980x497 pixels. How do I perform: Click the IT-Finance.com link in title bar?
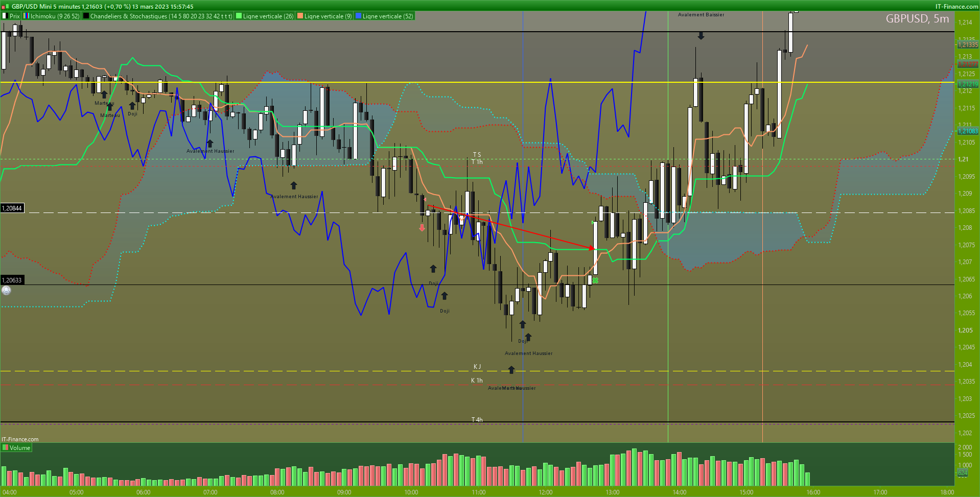coord(956,7)
